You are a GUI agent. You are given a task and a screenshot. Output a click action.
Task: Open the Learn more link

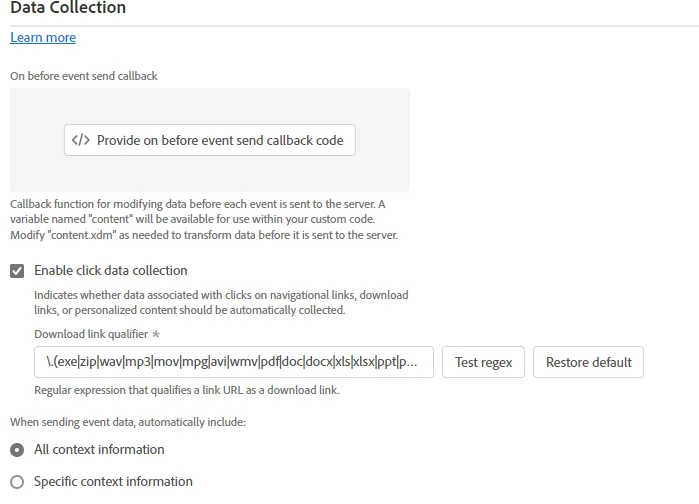(x=43, y=37)
